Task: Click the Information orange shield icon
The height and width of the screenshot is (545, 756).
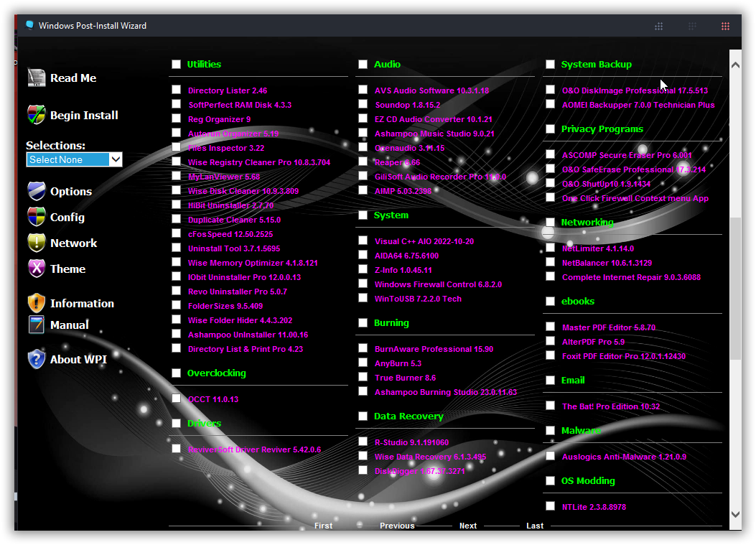Action: point(37,303)
